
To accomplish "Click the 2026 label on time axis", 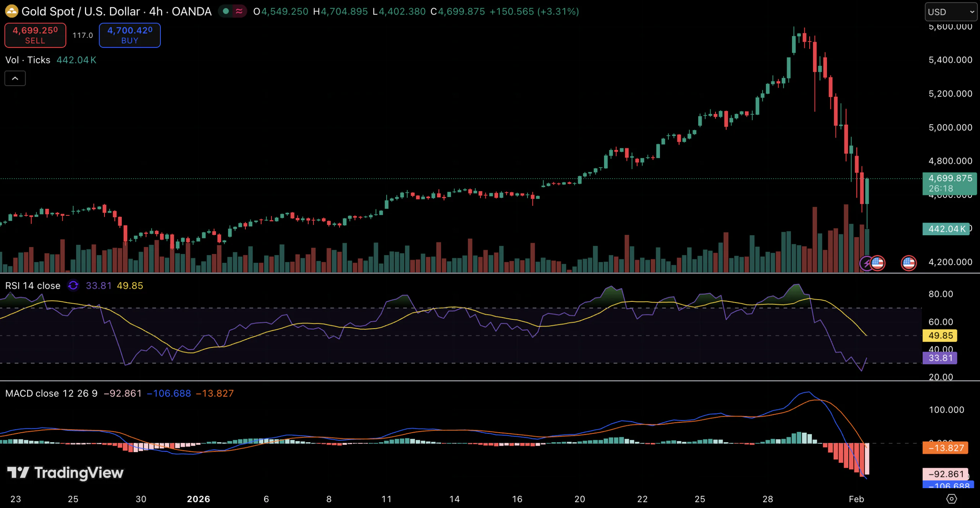I will pos(198,499).
